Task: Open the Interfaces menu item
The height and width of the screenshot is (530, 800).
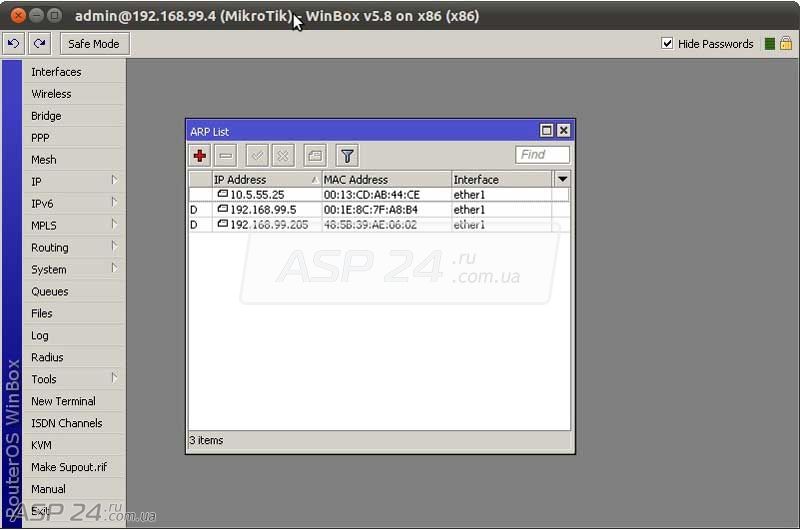Action: click(x=56, y=72)
